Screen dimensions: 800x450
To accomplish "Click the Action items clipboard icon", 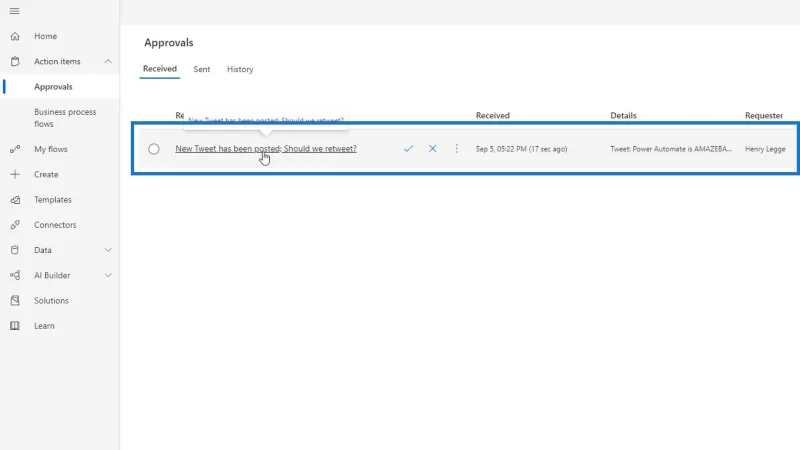I will (x=15, y=61).
